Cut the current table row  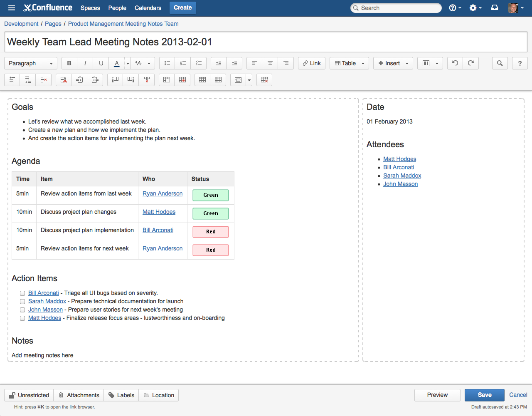pyautogui.click(x=64, y=80)
